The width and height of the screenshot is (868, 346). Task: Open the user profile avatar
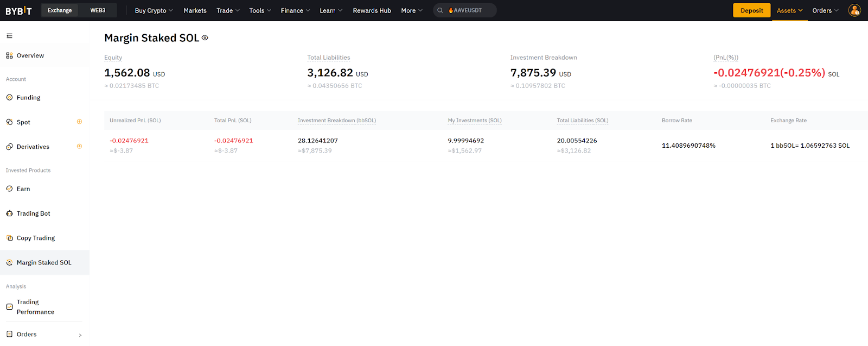(854, 10)
